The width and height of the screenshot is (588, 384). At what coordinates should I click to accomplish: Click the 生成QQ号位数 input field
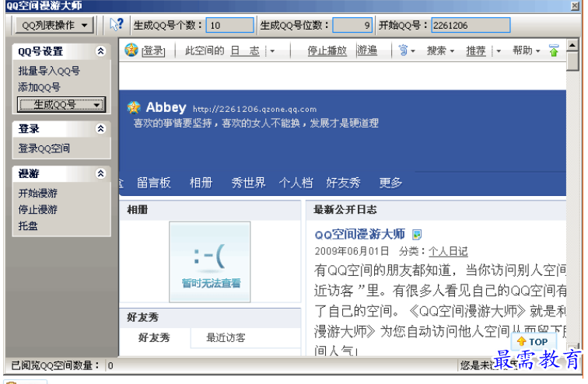click(x=352, y=25)
